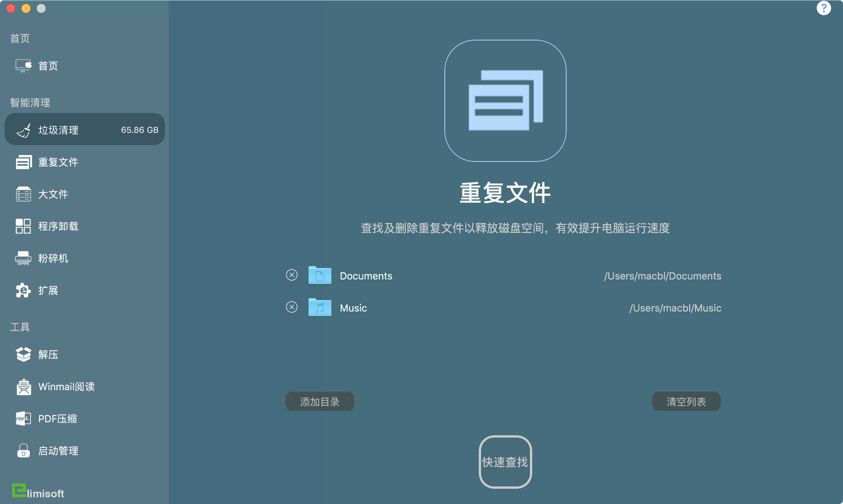Click the Music folder icon
Screen dimensions: 843x504
point(320,307)
